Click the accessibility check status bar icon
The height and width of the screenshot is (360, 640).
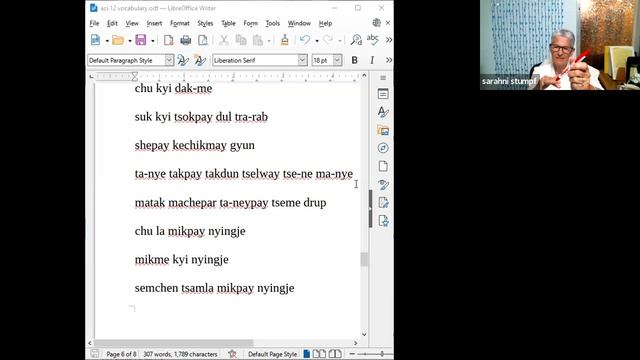point(232,354)
